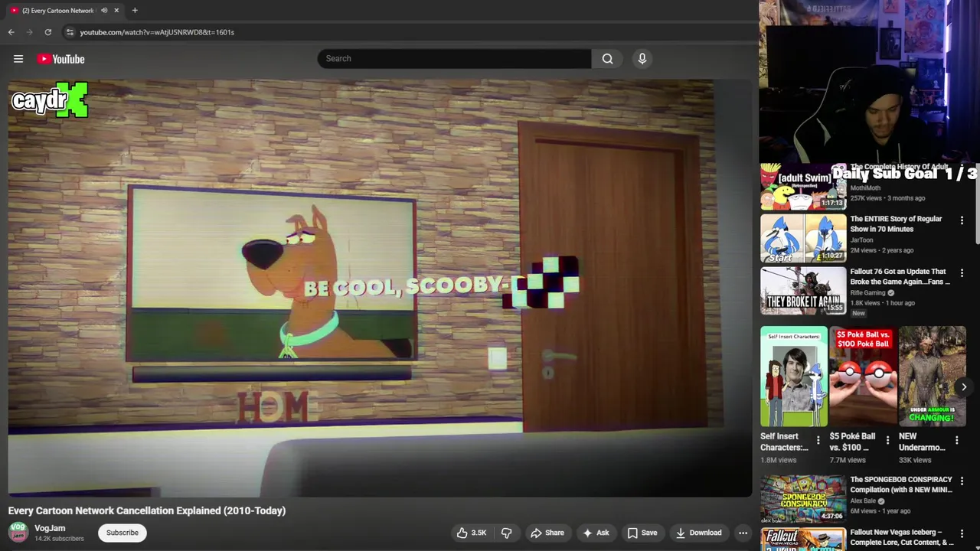This screenshot has width=980, height=551.
Task: Open the Ask AI button
Action: pyautogui.click(x=596, y=533)
